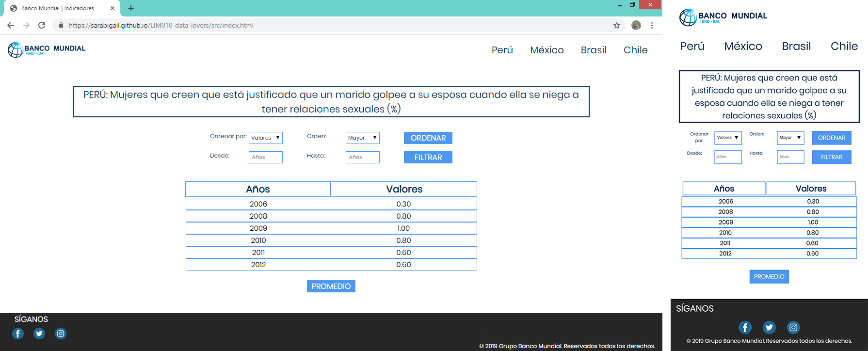Open Chile in mobile view navigation
868x351 pixels.
(x=844, y=46)
